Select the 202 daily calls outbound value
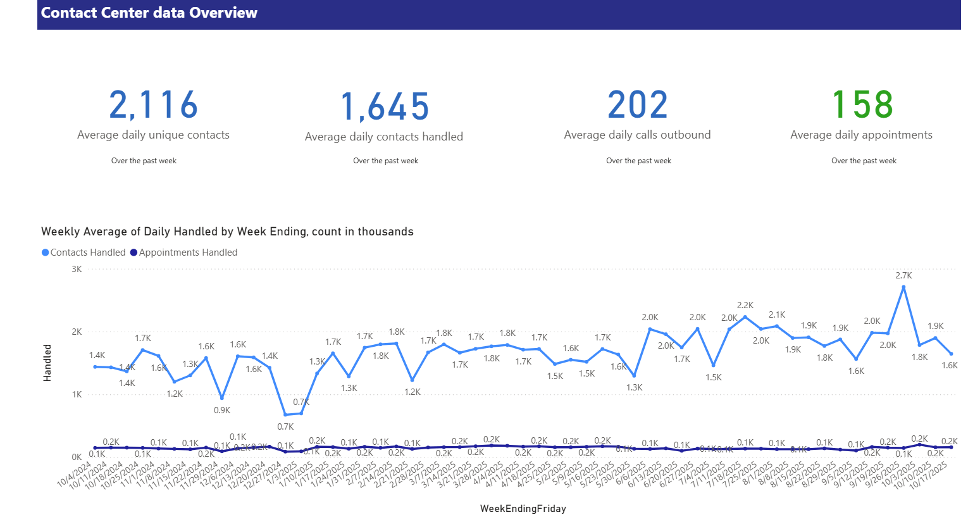Screen dimensions: 980x517 [x=637, y=105]
